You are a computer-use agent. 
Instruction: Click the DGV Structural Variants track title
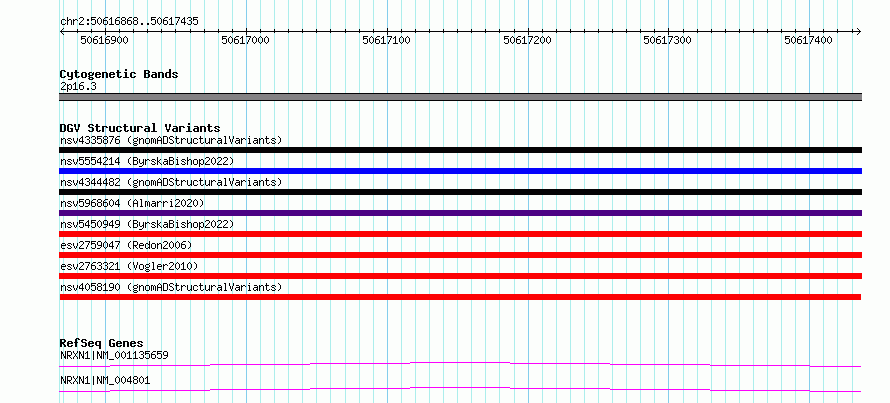click(140, 128)
